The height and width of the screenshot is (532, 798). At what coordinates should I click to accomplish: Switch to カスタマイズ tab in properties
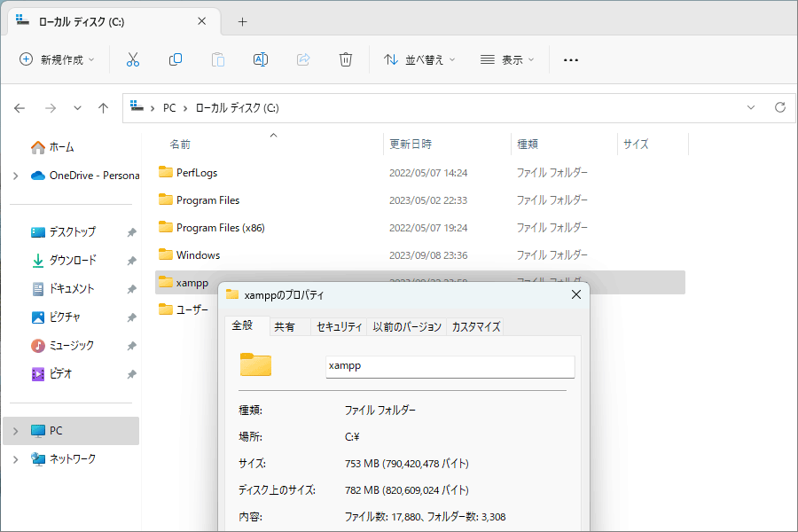coord(476,327)
